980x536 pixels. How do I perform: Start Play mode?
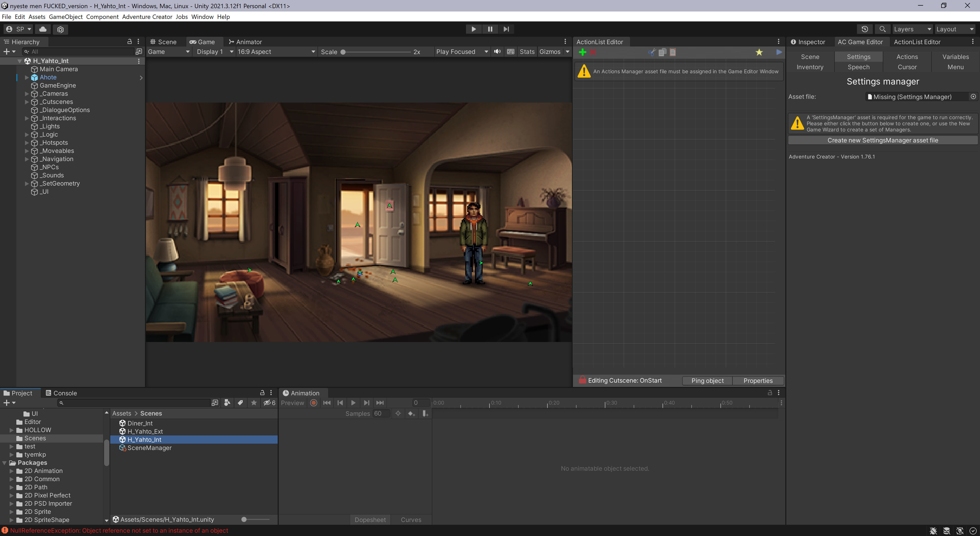point(474,29)
